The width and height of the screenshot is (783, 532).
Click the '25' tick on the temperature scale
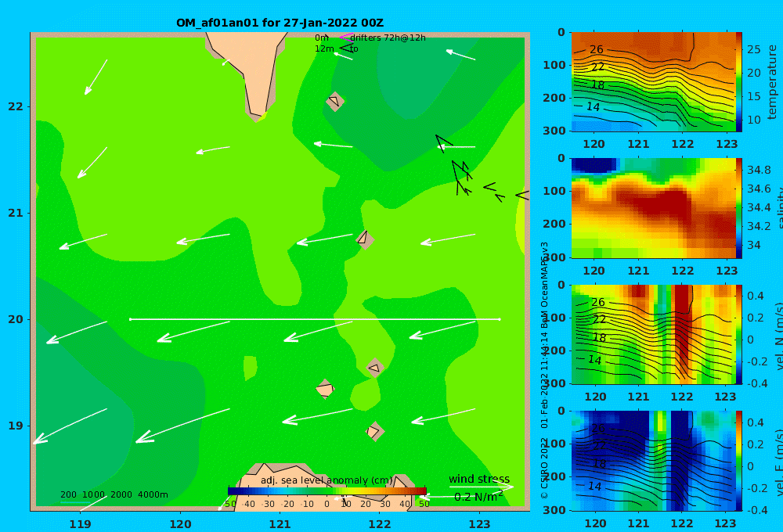(x=754, y=49)
